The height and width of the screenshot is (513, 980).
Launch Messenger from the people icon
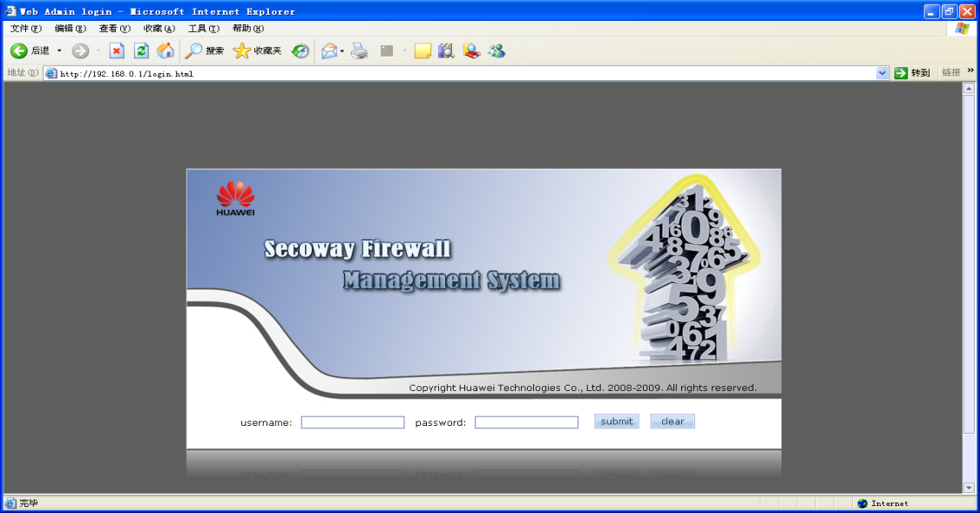coord(497,51)
